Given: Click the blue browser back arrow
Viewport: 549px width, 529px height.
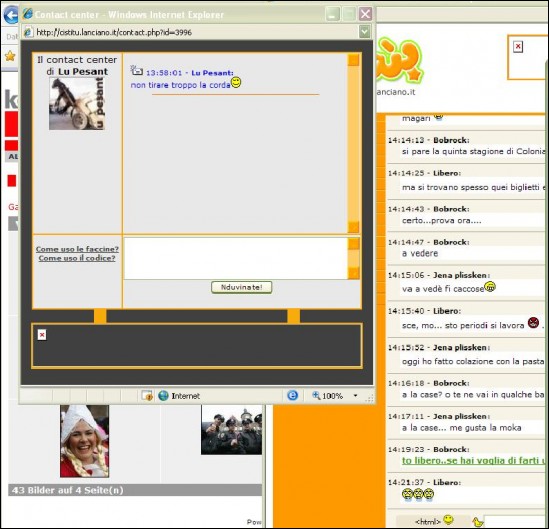Looking at the screenshot, I should point(11,15).
